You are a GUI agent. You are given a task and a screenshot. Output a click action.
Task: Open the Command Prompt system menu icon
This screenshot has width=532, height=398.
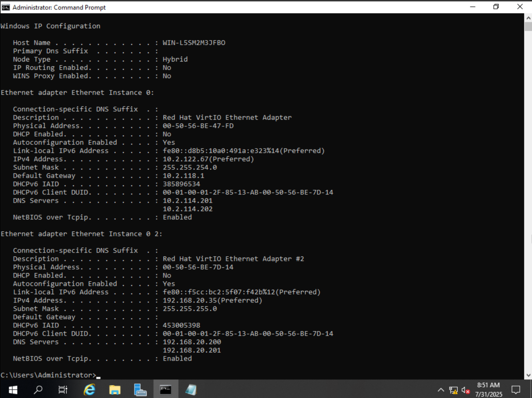(x=6, y=8)
